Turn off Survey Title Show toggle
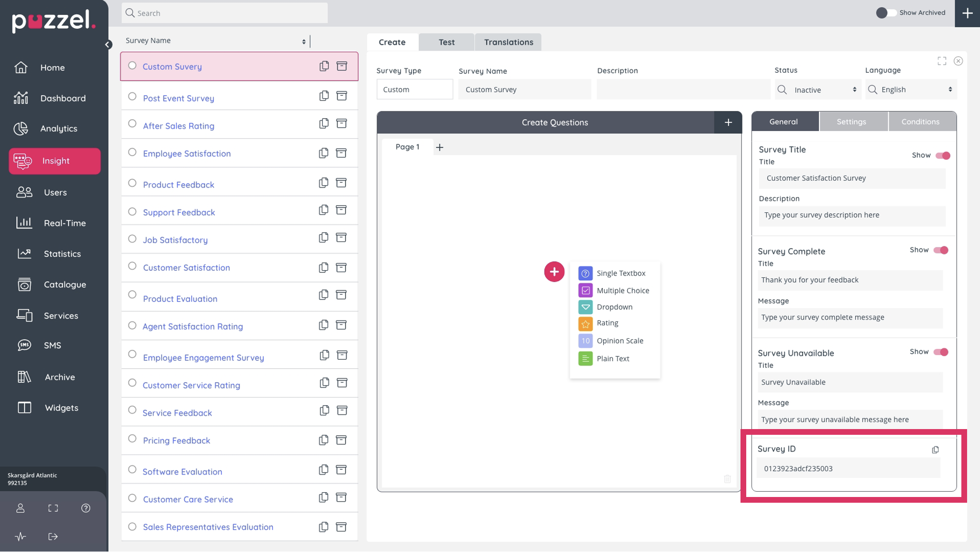This screenshot has width=980, height=552. 942,155
